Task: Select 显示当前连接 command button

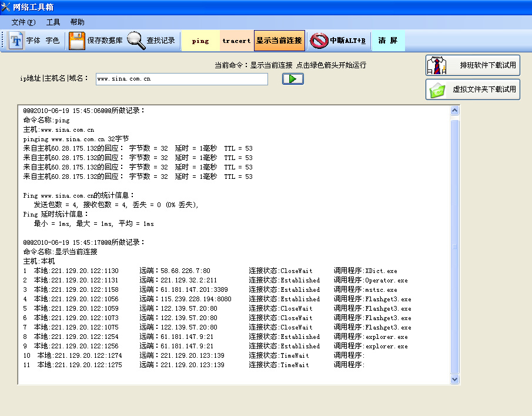Action: pos(279,41)
